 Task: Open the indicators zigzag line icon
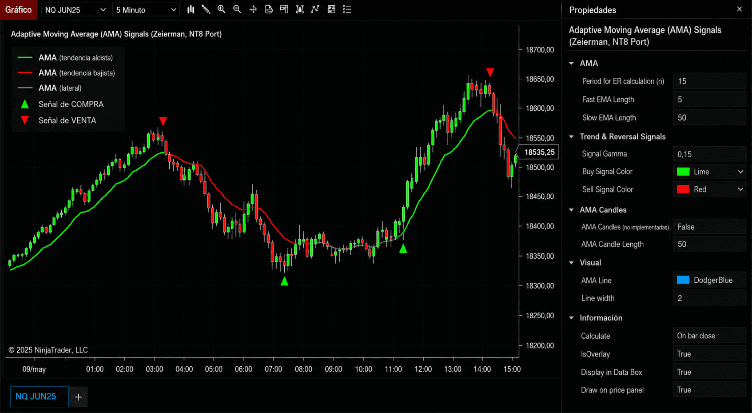point(315,9)
